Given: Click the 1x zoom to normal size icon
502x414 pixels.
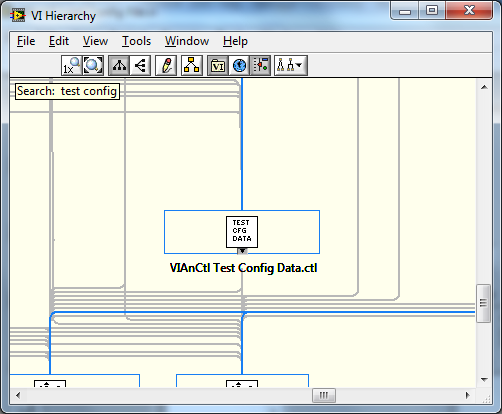Looking at the screenshot, I should (x=71, y=65).
